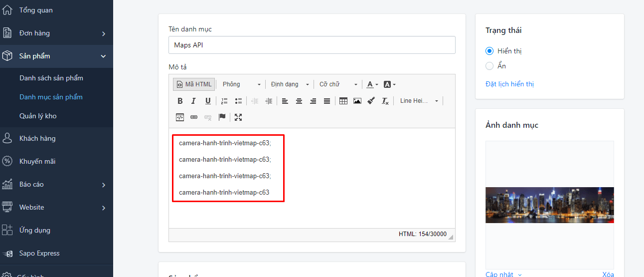644x277 pixels.
Task: Align text right
Action: (x=313, y=101)
